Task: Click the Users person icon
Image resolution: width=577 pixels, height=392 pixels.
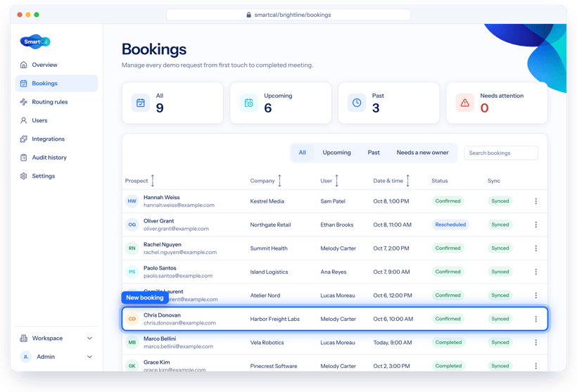Action: coord(23,120)
